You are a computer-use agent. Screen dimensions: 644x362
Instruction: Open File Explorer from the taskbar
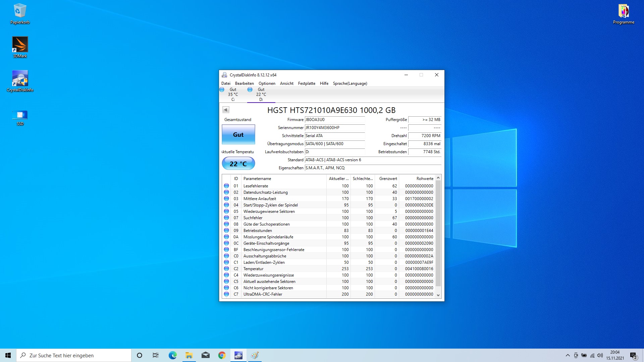point(189,355)
